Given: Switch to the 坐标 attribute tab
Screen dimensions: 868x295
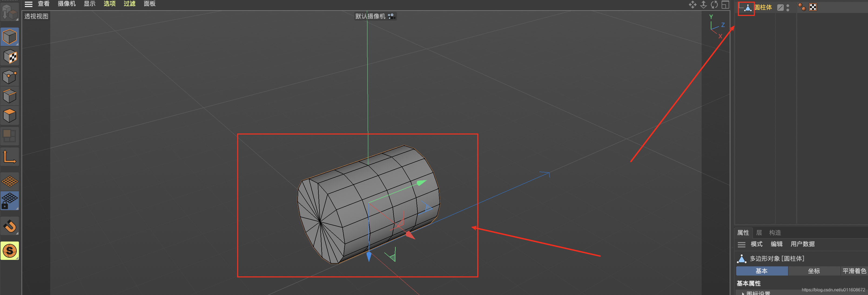Looking at the screenshot, I should click(813, 271).
